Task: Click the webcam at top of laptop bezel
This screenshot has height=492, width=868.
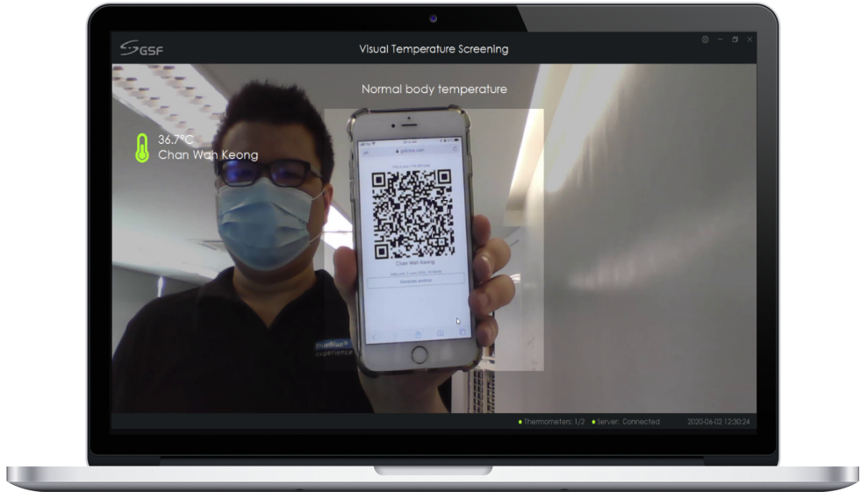Action: point(433,18)
